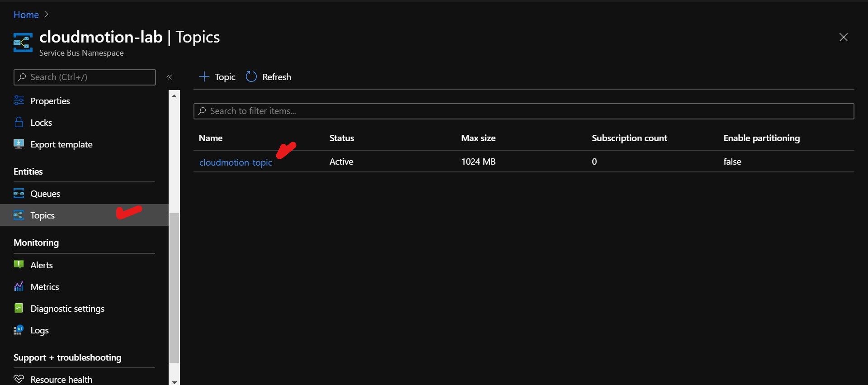This screenshot has width=868, height=385.
Task: Click the cloudmotion-lab | Topics title
Action: [129, 37]
